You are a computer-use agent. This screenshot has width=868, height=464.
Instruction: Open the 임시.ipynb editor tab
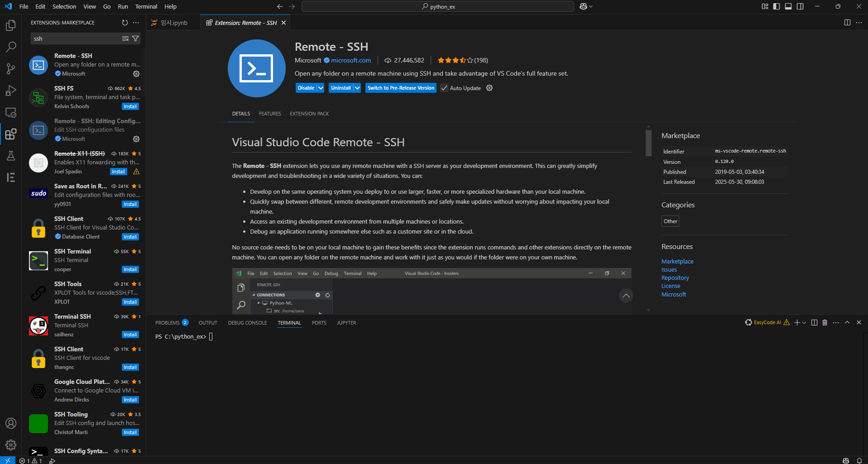click(x=173, y=23)
